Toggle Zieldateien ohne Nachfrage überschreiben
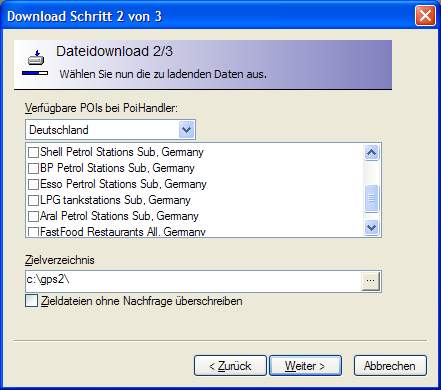441x390 pixels. (x=32, y=301)
